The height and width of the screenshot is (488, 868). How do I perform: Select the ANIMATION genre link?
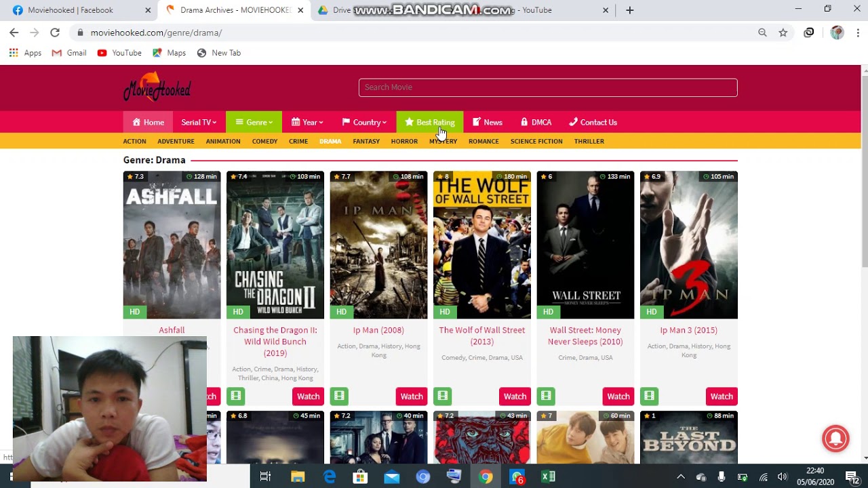223,142
